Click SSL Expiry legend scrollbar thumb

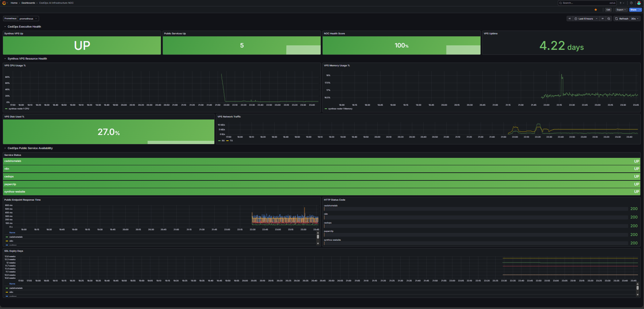638,288
